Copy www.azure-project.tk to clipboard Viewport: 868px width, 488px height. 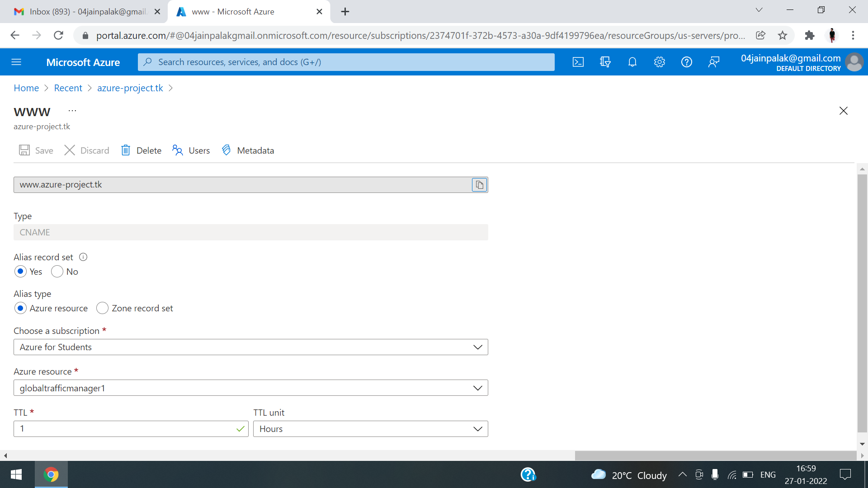[479, 185]
